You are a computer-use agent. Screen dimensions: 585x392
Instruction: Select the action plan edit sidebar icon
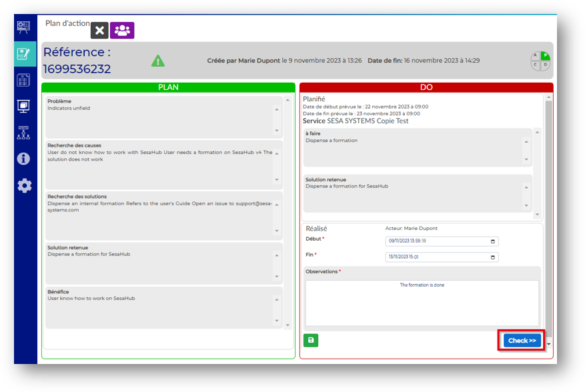tap(24, 53)
